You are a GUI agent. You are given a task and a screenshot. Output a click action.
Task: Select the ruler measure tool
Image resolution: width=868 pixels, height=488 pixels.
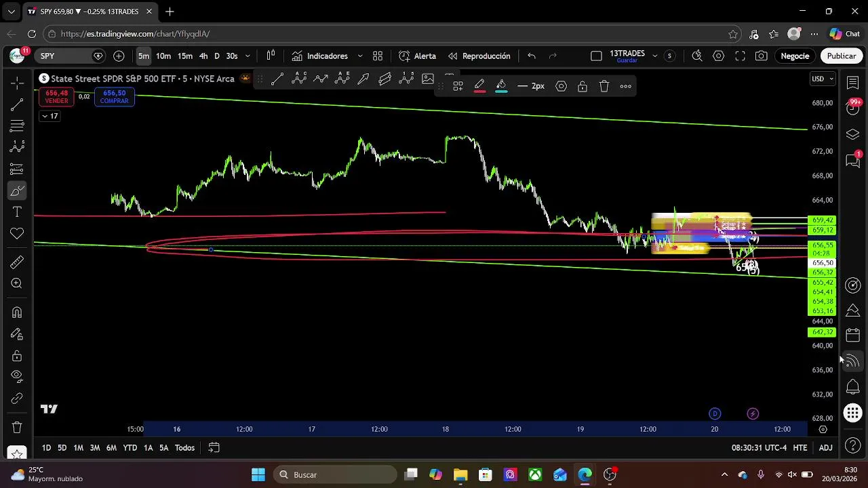coord(17,262)
